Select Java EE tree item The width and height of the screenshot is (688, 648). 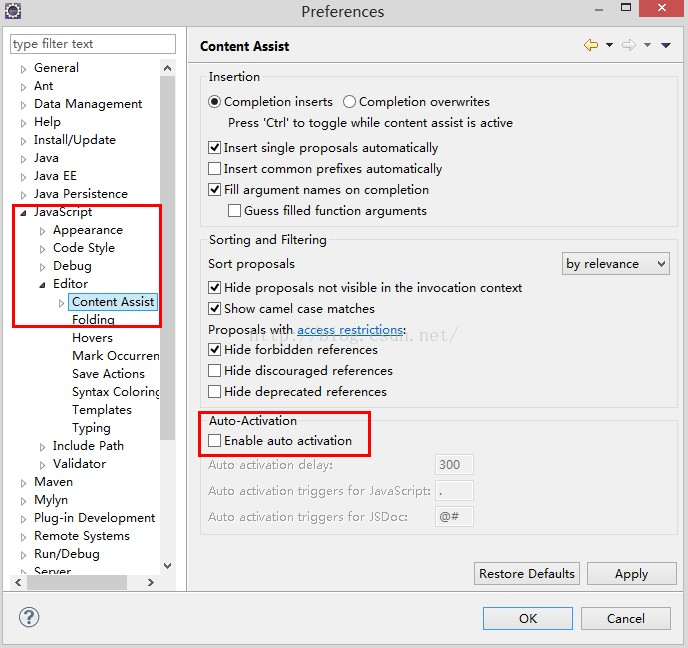[55, 176]
